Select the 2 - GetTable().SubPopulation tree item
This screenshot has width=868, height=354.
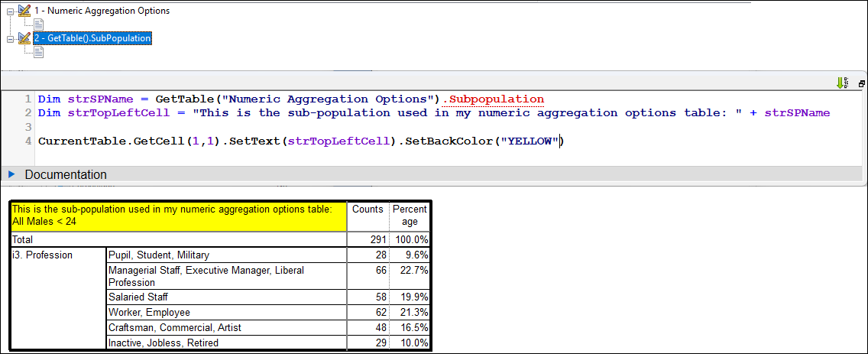(x=92, y=38)
